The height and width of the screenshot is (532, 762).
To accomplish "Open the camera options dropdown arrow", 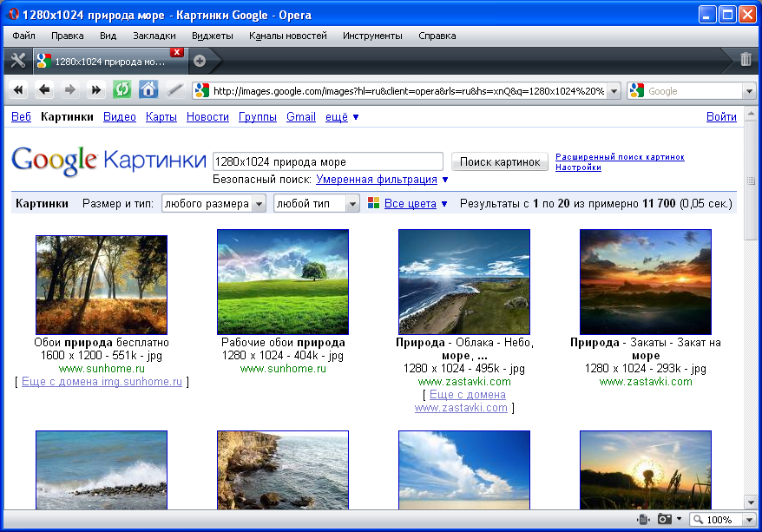I will [x=679, y=519].
